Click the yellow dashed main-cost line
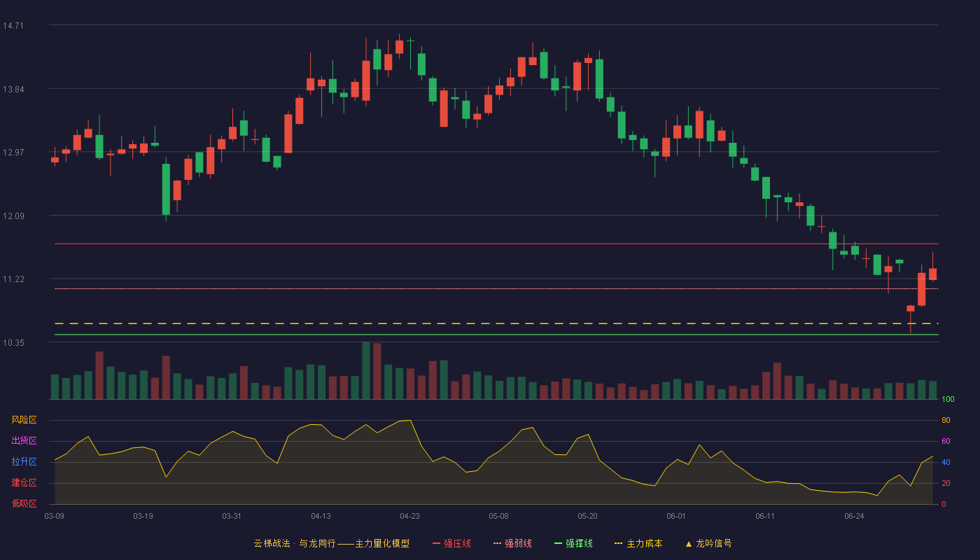 point(496,323)
